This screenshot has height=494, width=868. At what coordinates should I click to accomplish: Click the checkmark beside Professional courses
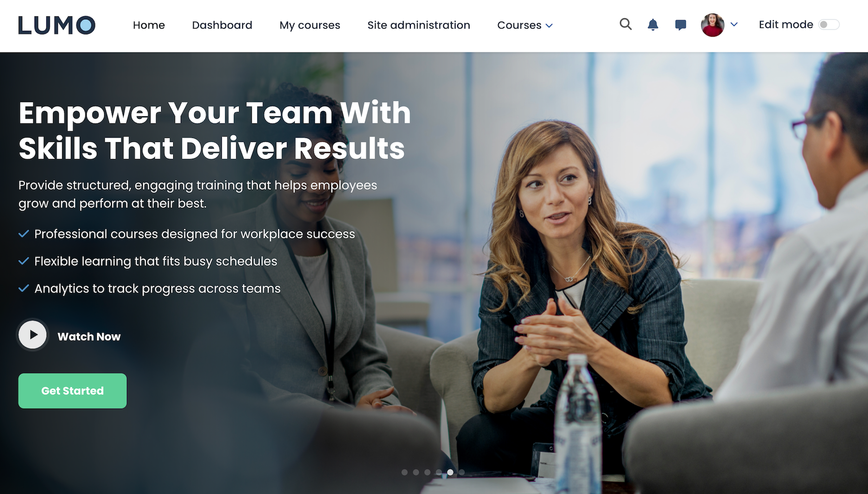(24, 234)
